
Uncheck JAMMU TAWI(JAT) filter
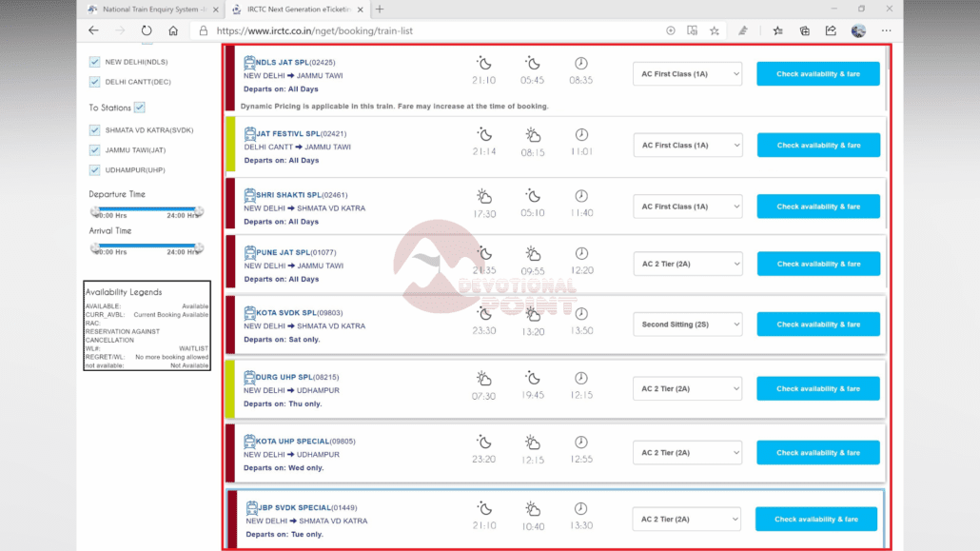94,150
